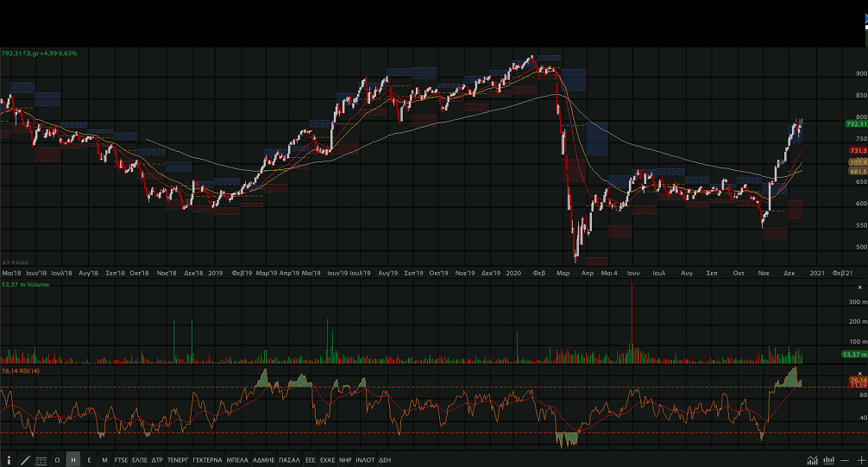This screenshot has width=868, height=467.
Task: Open the info icon in the bottom toolbar
Action: (x=9, y=460)
